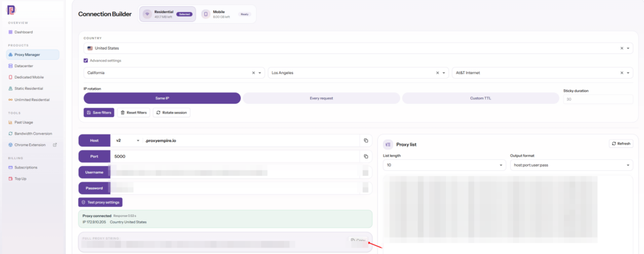The image size is (644, 254).
Task: Click the .proxyempire.io host text
Action: click(x=160, y=140)
